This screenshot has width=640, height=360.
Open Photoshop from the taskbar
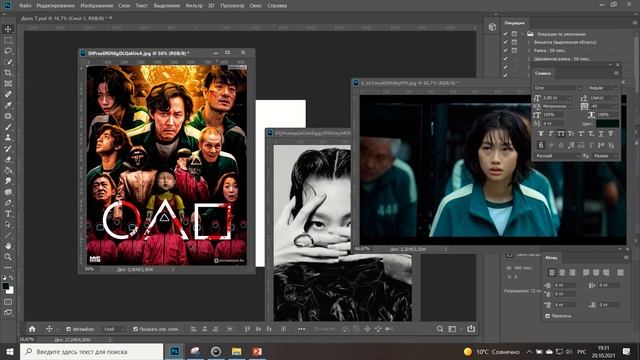175,351
